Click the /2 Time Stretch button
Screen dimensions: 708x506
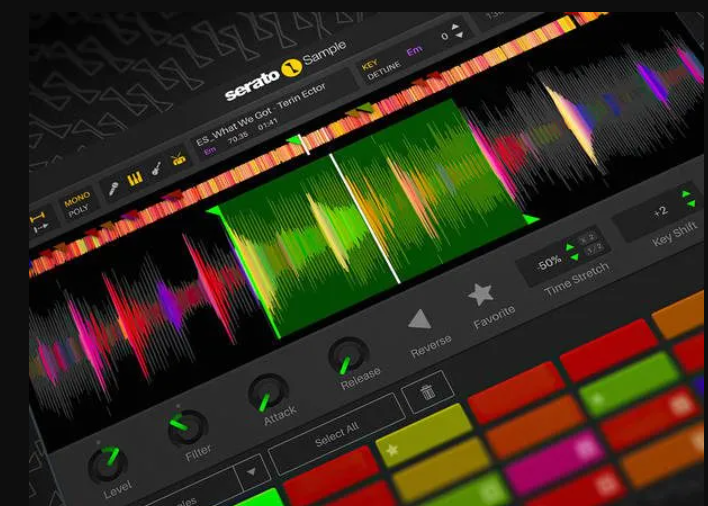(x=594, y=249)
